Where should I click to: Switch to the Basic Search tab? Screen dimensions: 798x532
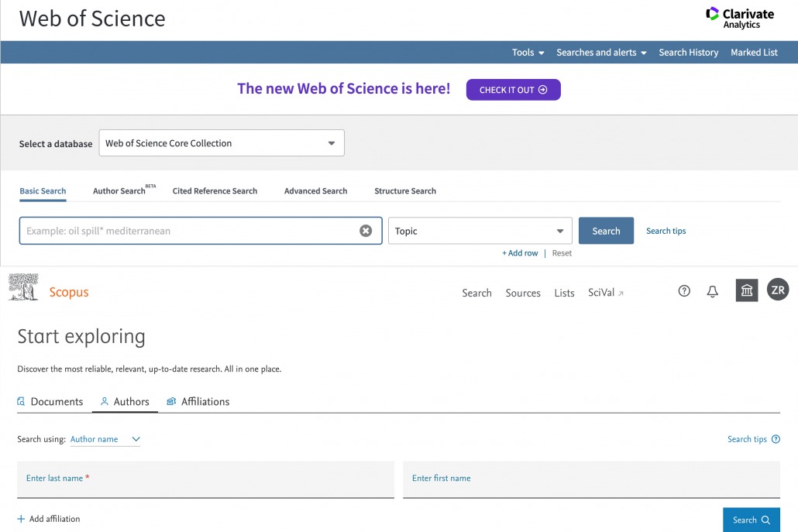[x=43, y=191]
